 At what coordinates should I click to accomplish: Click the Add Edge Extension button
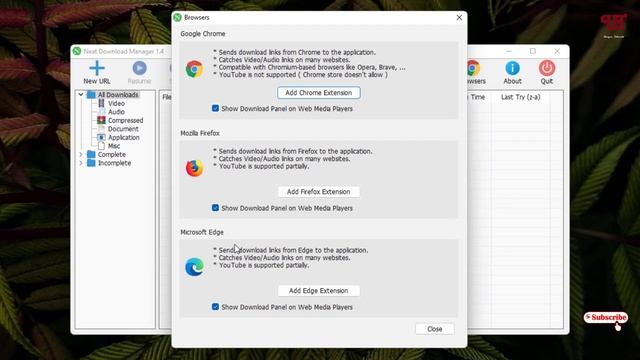(318, 291)
